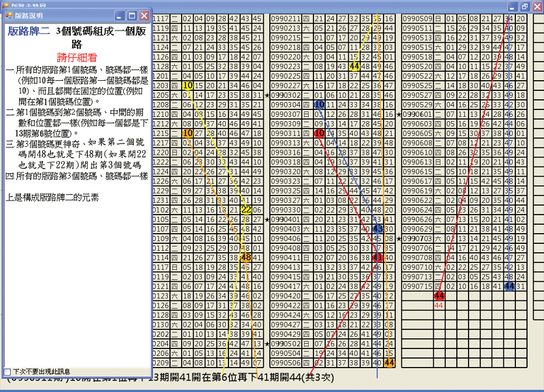This screenshot has height=392, width=544.
Task: Select the yellow circled 10 in row 1203
Action: point(188,86)
